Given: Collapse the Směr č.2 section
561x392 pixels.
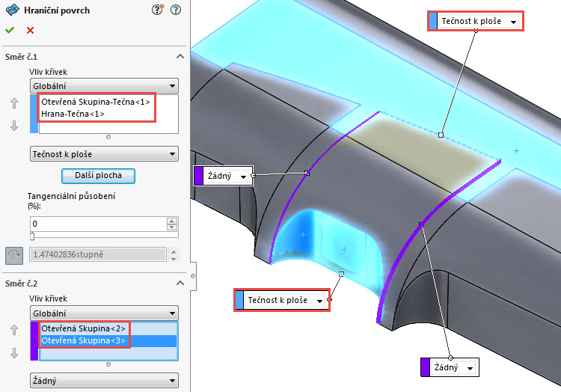Looking at the screenshot, I should [x=180, y=283].
